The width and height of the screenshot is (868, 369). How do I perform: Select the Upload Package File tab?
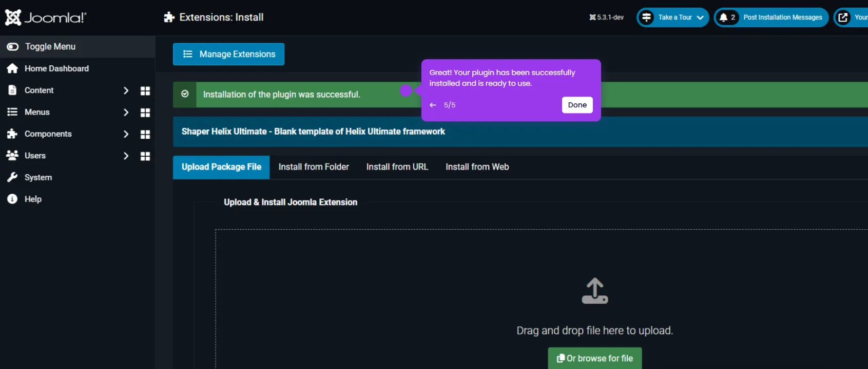coord(221,167)
